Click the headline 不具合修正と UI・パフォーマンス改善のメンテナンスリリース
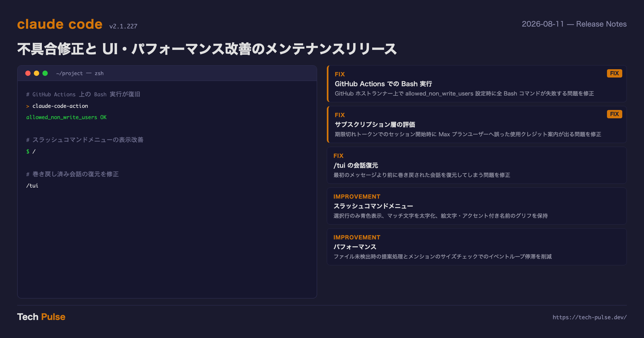 click(x=207, y=49)
